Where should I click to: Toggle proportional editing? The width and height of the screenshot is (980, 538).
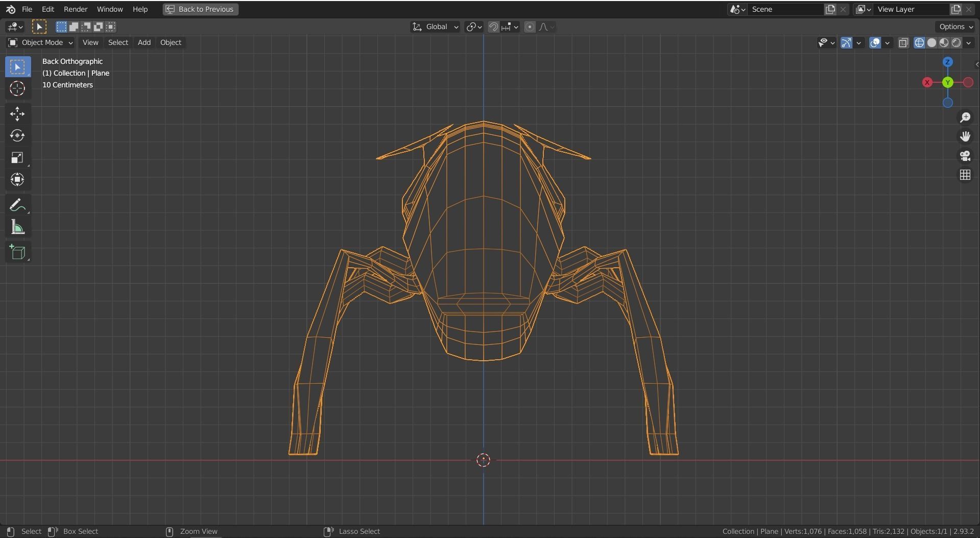530,27
